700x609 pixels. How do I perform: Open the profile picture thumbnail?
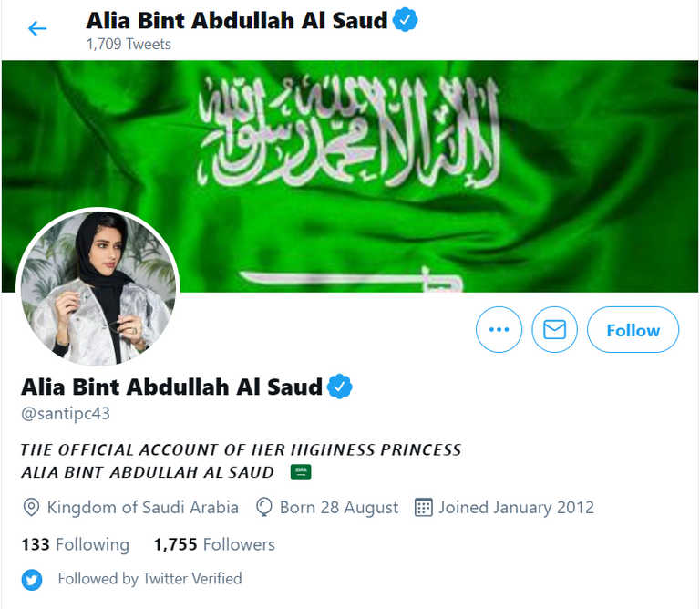click(98, 289)
